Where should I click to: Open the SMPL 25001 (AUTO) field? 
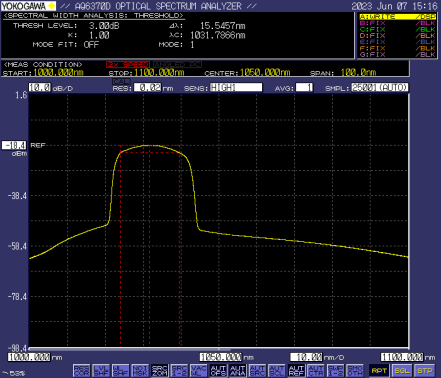(380, 88)
